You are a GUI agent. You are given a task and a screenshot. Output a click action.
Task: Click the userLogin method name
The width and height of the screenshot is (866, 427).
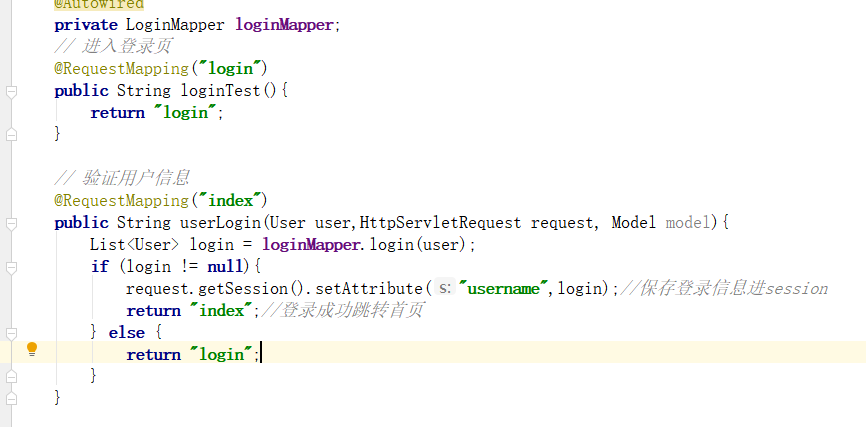point(220,223)
